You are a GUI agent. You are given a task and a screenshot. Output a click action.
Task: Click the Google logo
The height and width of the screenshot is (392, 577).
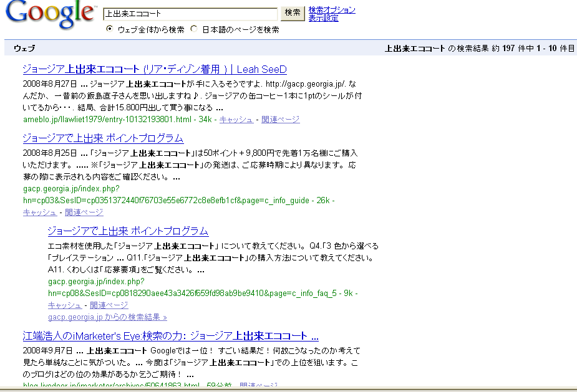(x=51, y=15)
